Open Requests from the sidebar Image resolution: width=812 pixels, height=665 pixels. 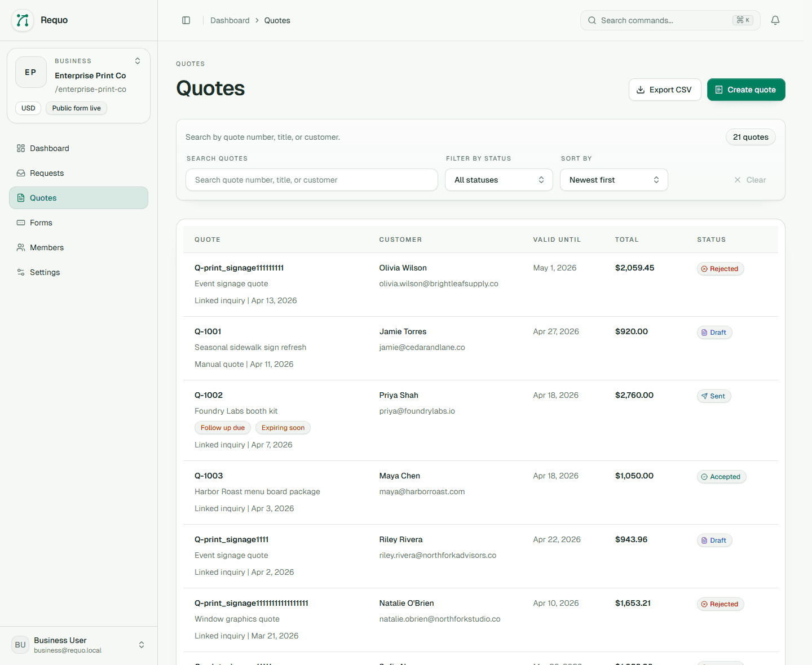click(47, 173)
